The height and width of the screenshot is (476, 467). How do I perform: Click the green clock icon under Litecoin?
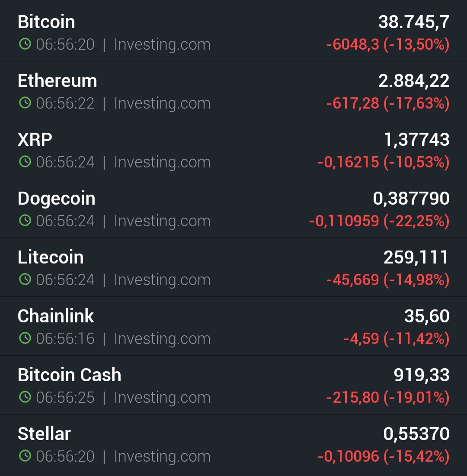tap(25, 279)
